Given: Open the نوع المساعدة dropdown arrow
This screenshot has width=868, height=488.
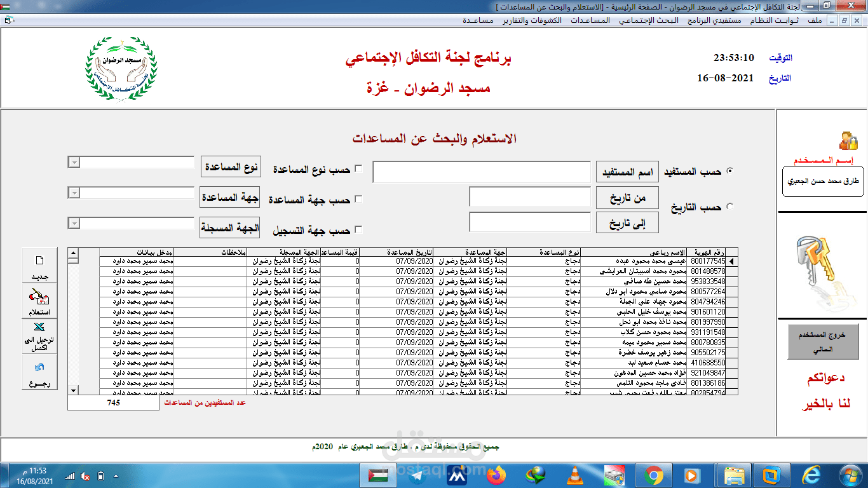Looking at the screenshot, I should tap(74, 163).
